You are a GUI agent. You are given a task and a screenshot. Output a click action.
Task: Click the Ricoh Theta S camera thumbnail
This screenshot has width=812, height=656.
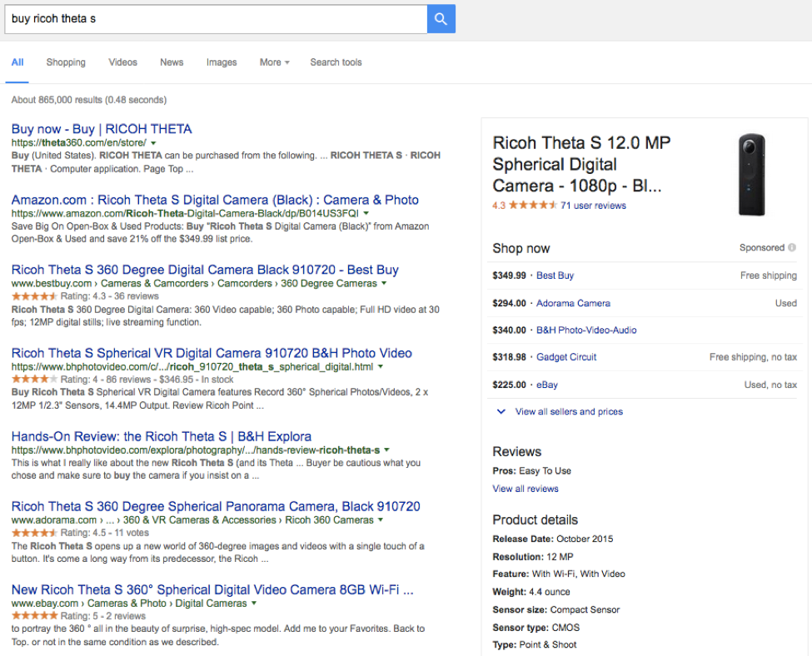750,176
